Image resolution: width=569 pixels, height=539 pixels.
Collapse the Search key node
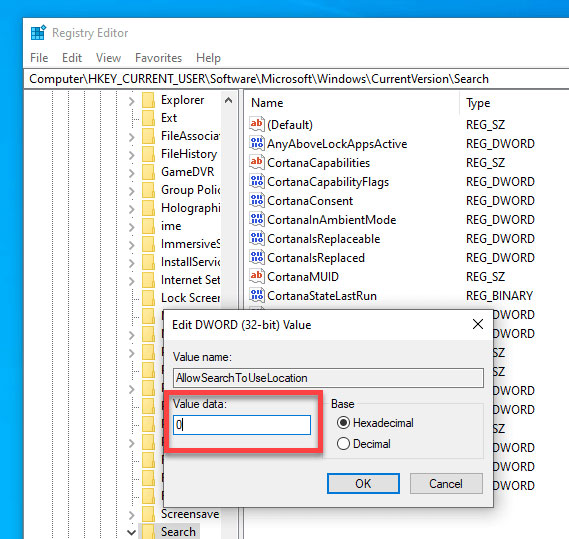(131, 532)
